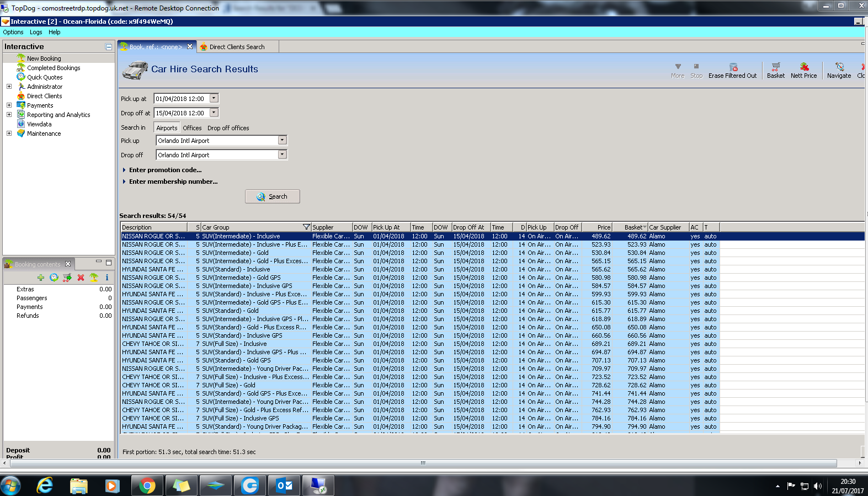This screenshot has width=868, height=496.
Task: Open Google Chrome from the taskbar
Action: coord(147,486)
